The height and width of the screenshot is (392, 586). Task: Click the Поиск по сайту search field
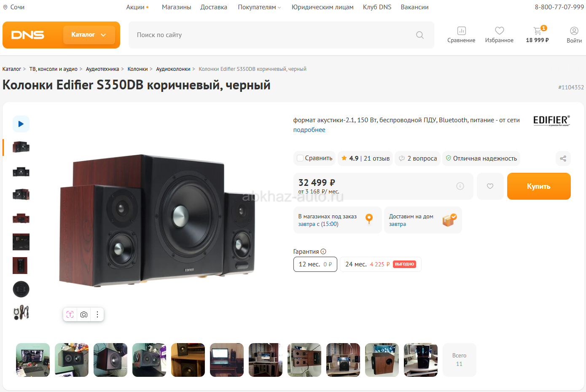pos(274,35)
